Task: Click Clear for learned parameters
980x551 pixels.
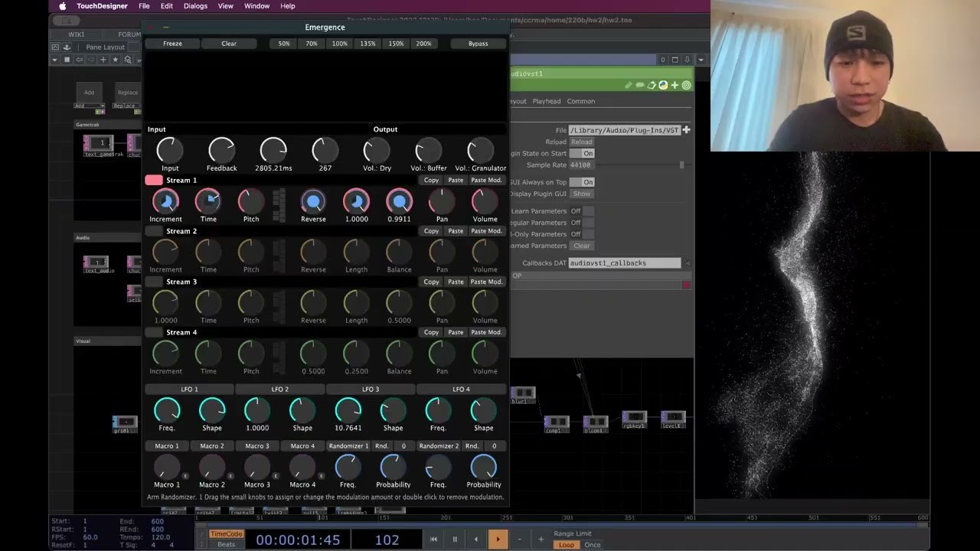Action: [x=582, y=246]
